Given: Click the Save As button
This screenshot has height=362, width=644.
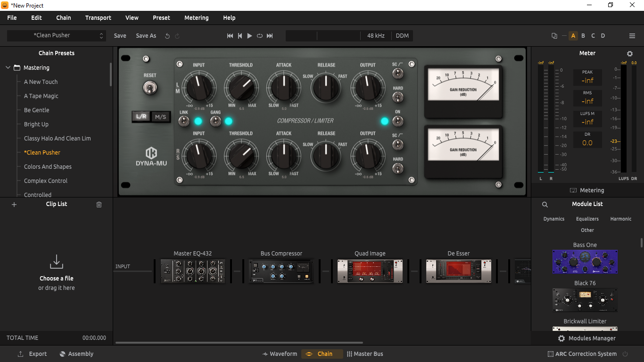Looking at the screenshot, I should pyautogui.click(x=146, y=36).
